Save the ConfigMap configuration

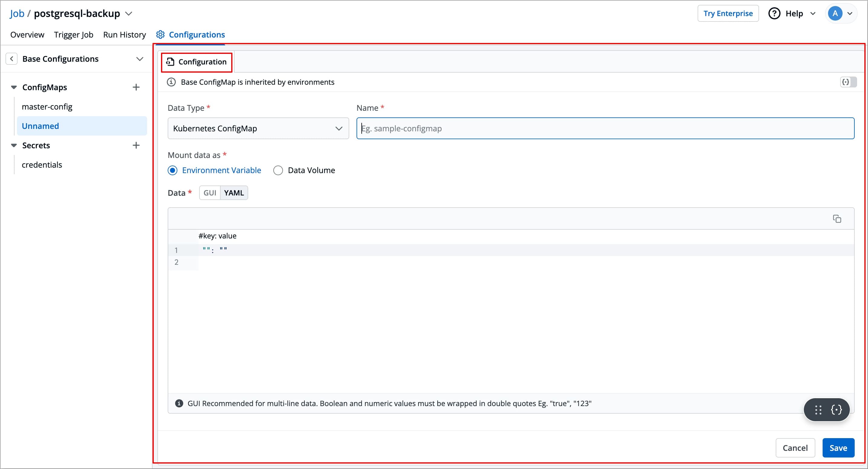coord(838,448)
